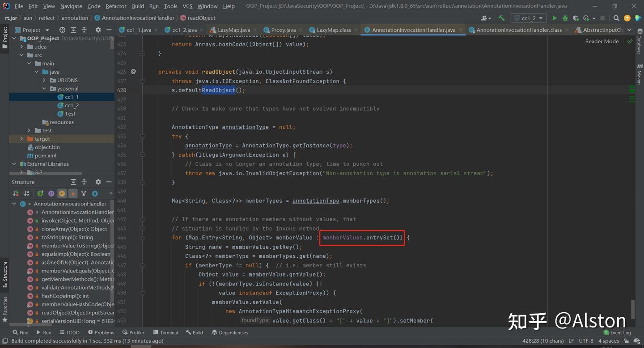Collapse the src folder
Viewport: 644px width, 348px height.
click(x=21, y=55)
